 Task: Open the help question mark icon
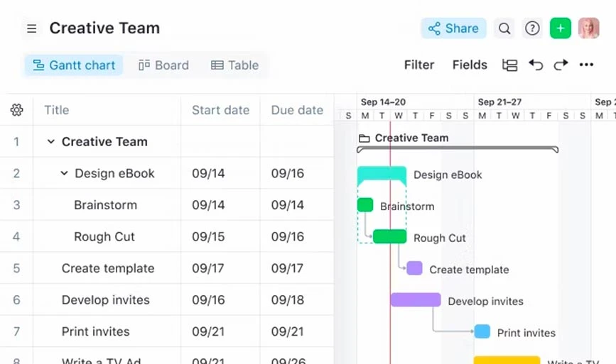click(532, 28)
